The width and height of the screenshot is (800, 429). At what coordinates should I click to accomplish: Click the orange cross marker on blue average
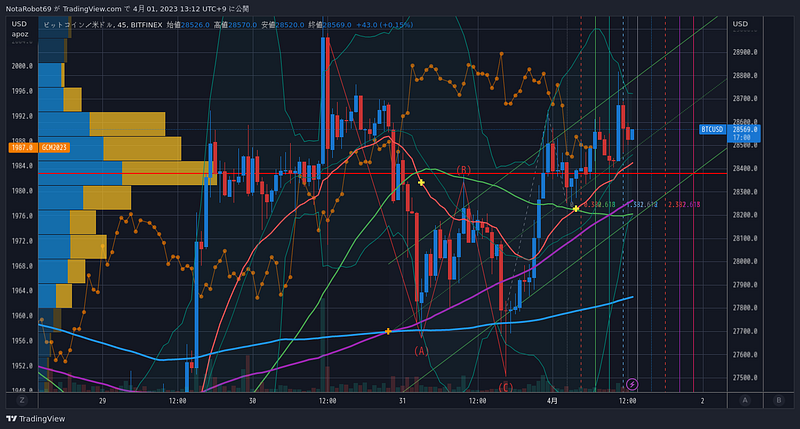388,332
